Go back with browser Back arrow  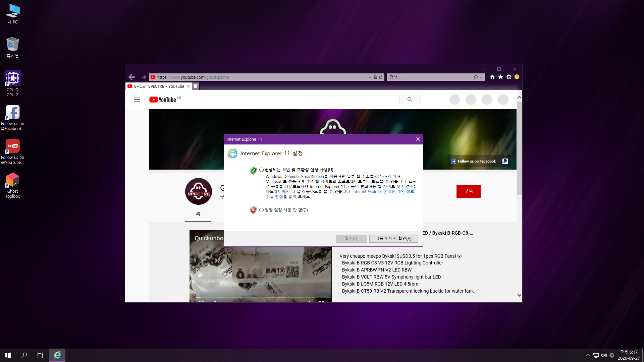(132, 77)
